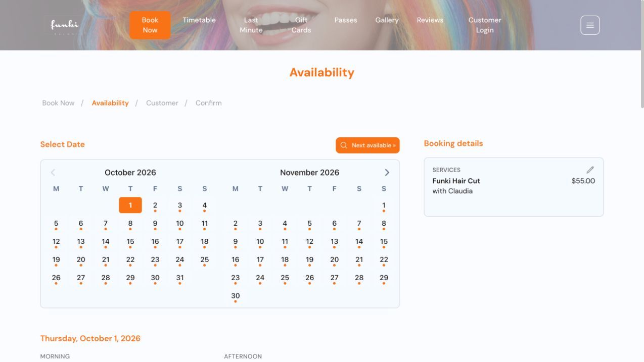Open the Last Minute page
Viewport: 644px width, 362px height.
(x=251, y=25)
